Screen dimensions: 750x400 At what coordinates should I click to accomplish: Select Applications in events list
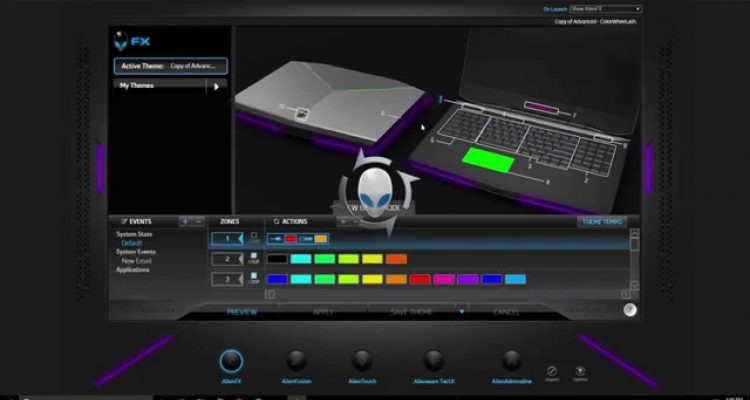pyautogui.click(x=132, y=270)
